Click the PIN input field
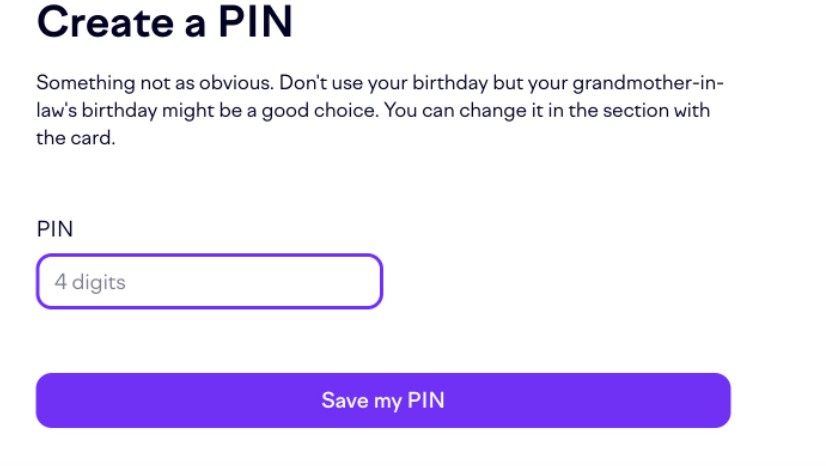 click(x=209, y=282)
